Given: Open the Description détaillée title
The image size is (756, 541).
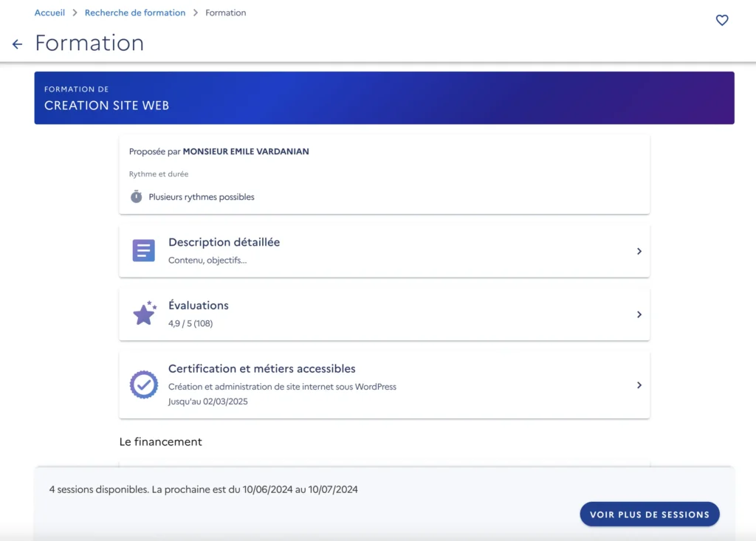Looking at the screenshot, I should [x=224, y=242].
